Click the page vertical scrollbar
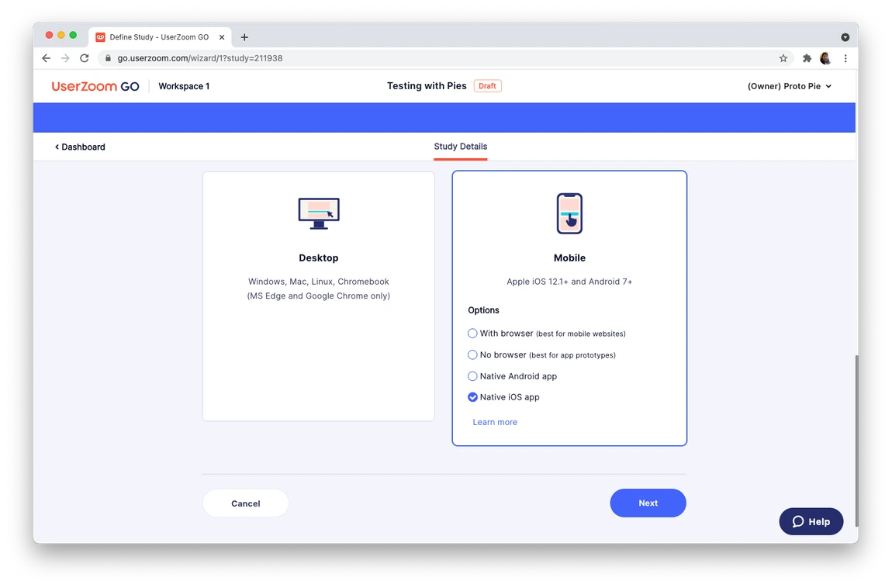This screenshot has width=892, height=588. point(856,441)
